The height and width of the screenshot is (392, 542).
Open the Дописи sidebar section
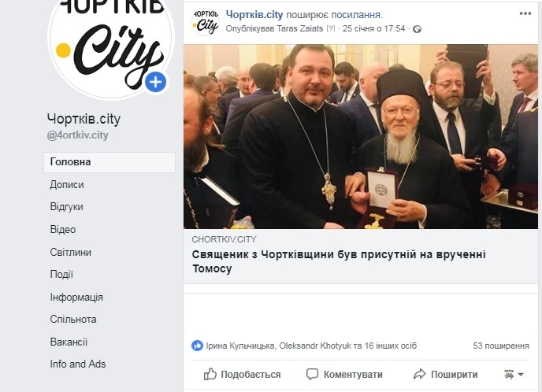(67, 185)
